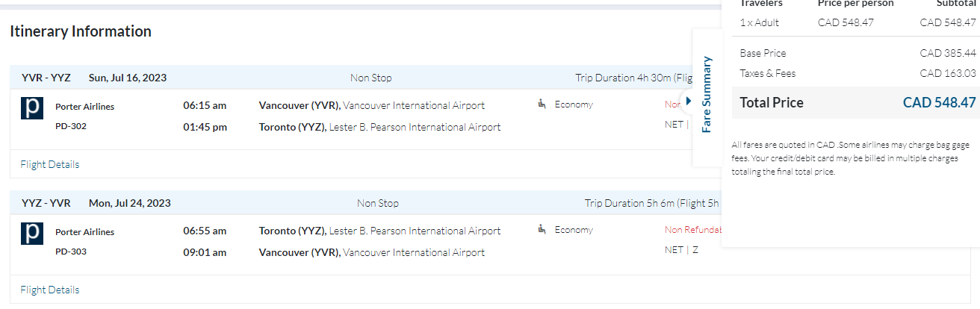Collapse the Fare Summary panel using the arrow
This screenshot has height=309, width=980.
(689, 100)
